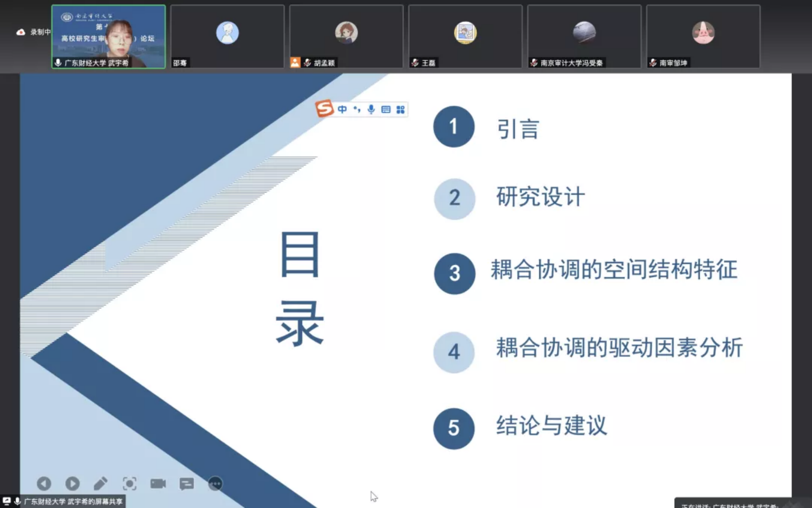Image resolution: width=812 pixels, height=508 pixels.
Task: Select 南京审计大学冯受秦 participant tile
Action: pos(584,37)
